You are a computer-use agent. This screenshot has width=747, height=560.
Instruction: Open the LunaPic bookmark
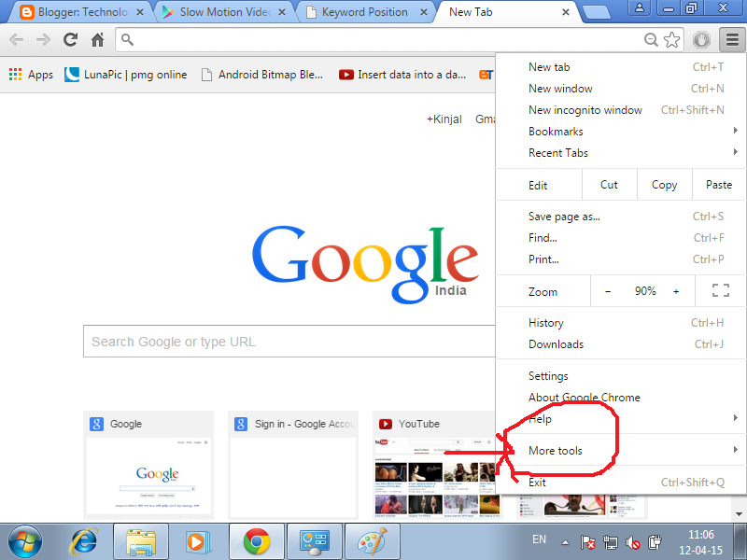click(126, 75)
